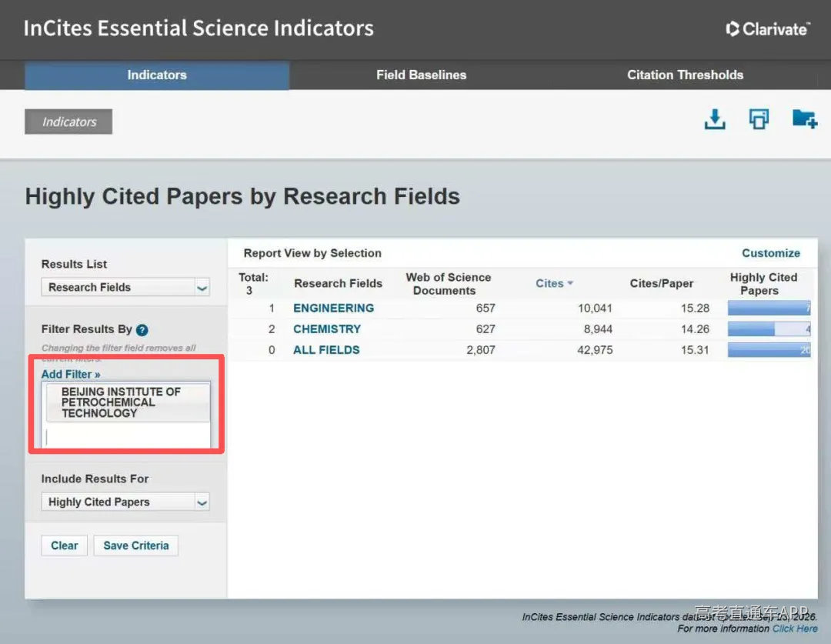Viewport: 831px width, 644px height.
Task: Expand the Highly Cited Papers dropdown
Action: point(125,502)
